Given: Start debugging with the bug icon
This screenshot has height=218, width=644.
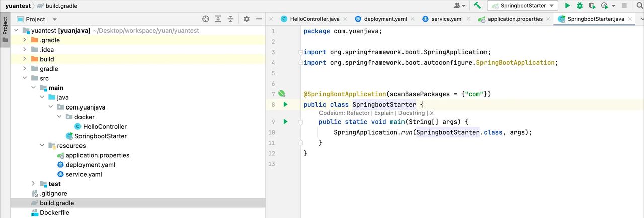Looking at the screenshot, I should point(580,6).
